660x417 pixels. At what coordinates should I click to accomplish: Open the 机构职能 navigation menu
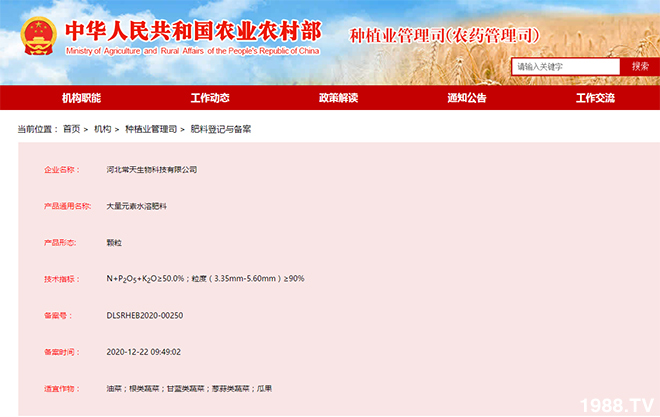tap(81, 98)
